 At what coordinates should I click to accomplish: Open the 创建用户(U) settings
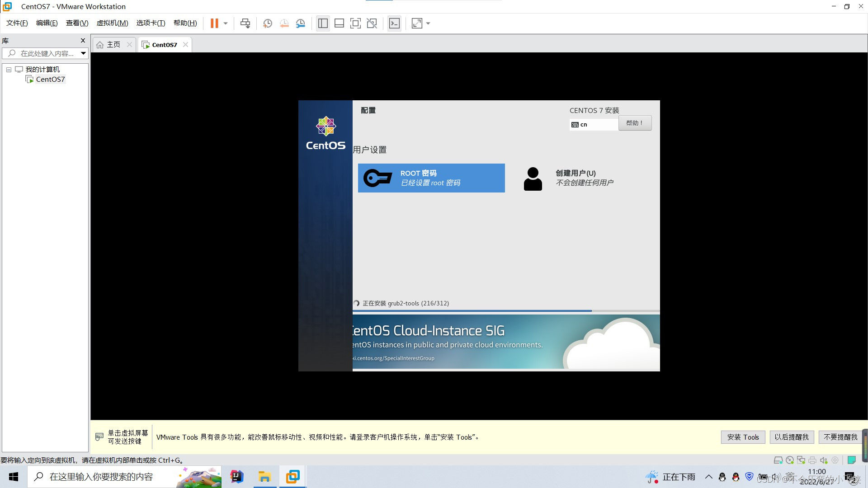coord(584,178)
